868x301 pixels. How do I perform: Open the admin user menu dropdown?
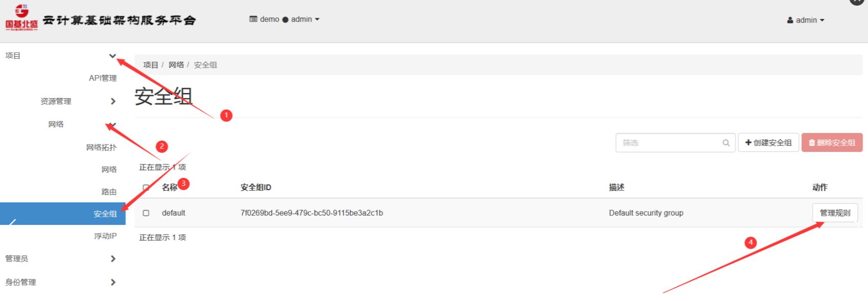806,20
